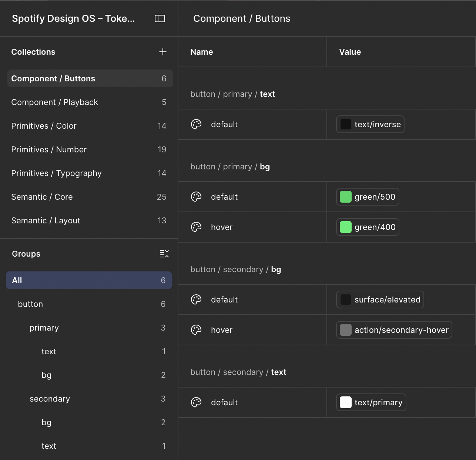This screenshot has width=476, height=460.
Task: Click the Component / Buttons page title
Action: 242,18
